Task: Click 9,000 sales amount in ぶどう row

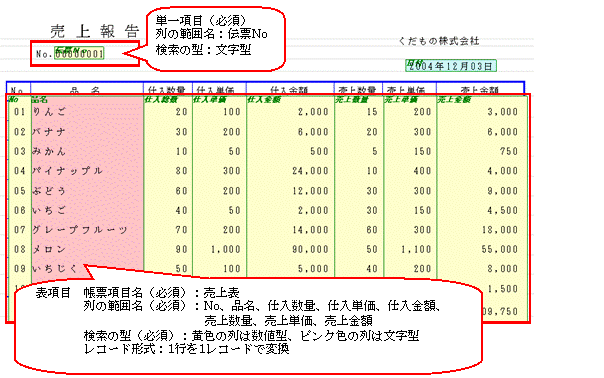Action: point(503,191)
